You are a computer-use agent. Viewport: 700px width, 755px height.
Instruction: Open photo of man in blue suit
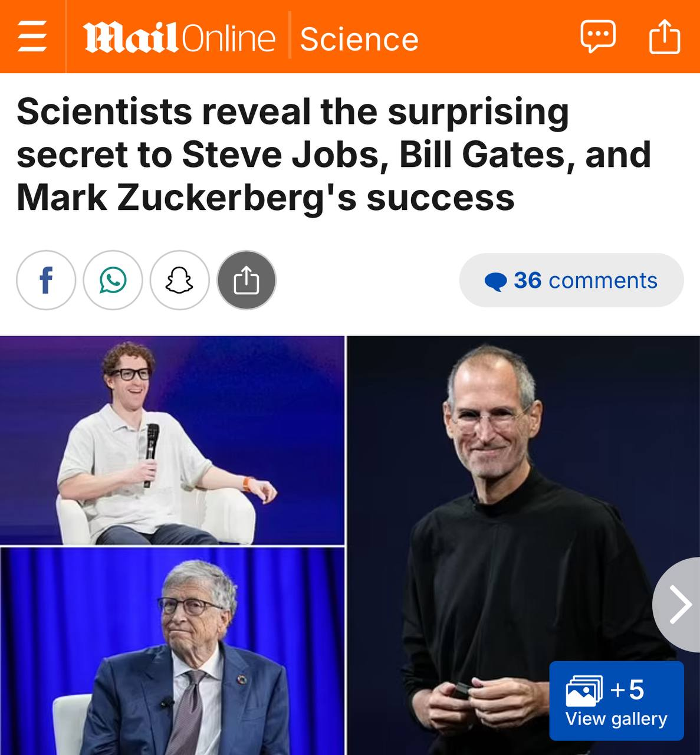point(172,651)
